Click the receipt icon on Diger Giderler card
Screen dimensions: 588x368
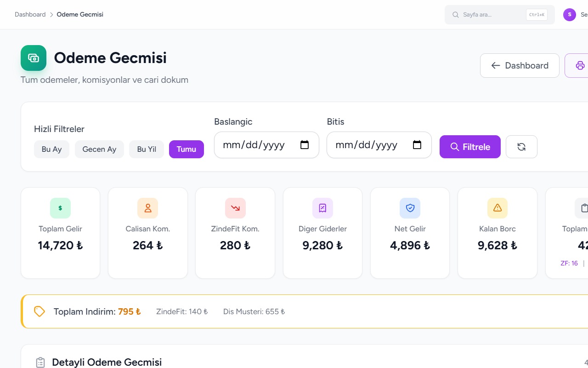click(x=322, y=208)
